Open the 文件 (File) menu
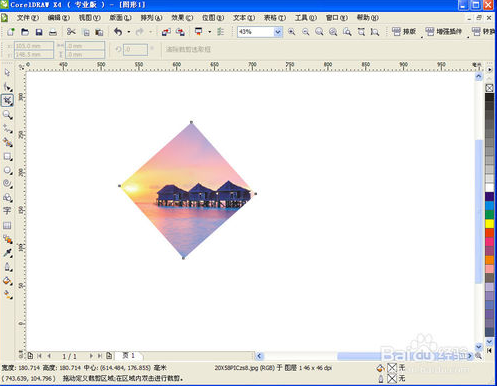The width and height of the screenshot is (497, 386). coord(27,18)
